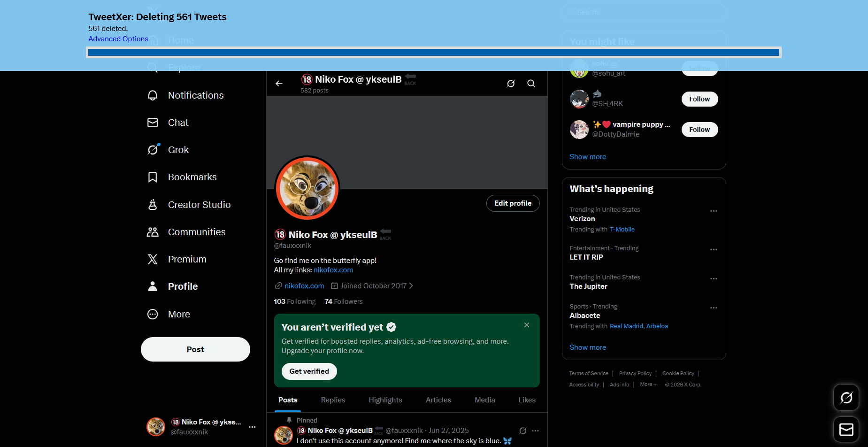868x447 pixels.
Task: Open floating Grok button at bottom right
Action: pyautogui.click(x=846, y=398)
